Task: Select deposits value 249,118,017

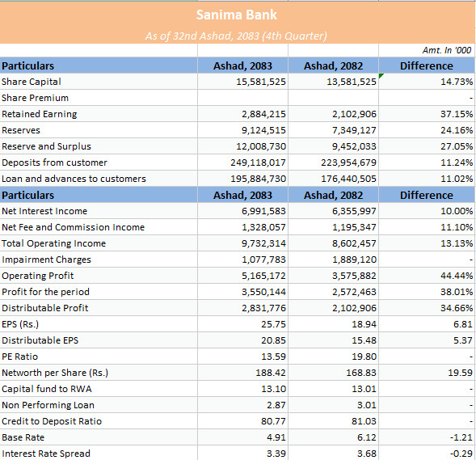Action: click(x=258, y=162)
